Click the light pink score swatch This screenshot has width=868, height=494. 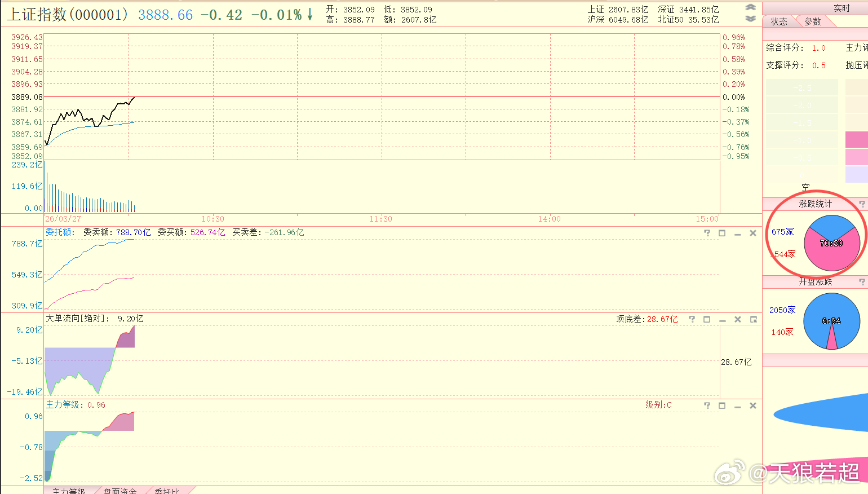click(x=857, y=157)
